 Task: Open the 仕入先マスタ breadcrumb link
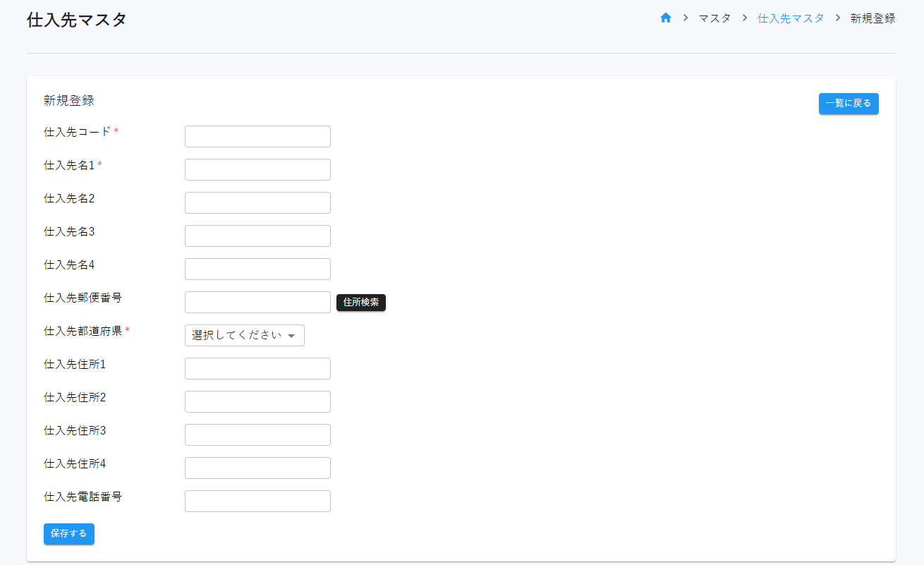(x=791, y=18)
